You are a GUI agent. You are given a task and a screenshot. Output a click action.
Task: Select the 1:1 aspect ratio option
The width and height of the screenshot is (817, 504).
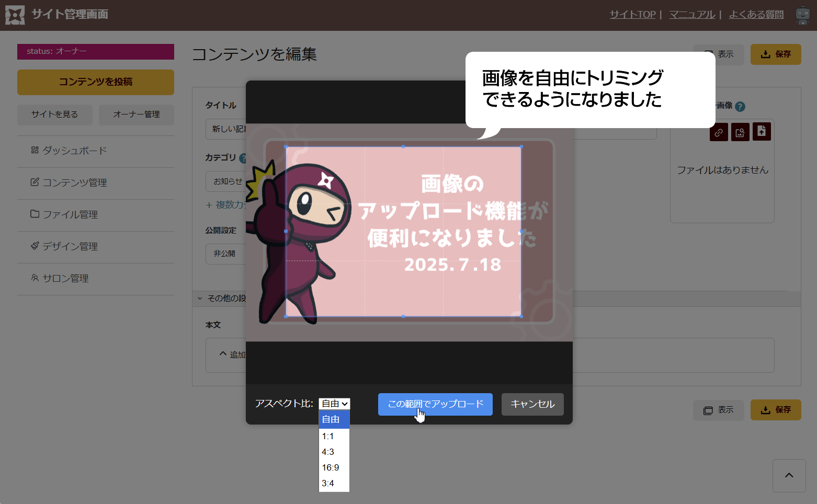(328, 436)
